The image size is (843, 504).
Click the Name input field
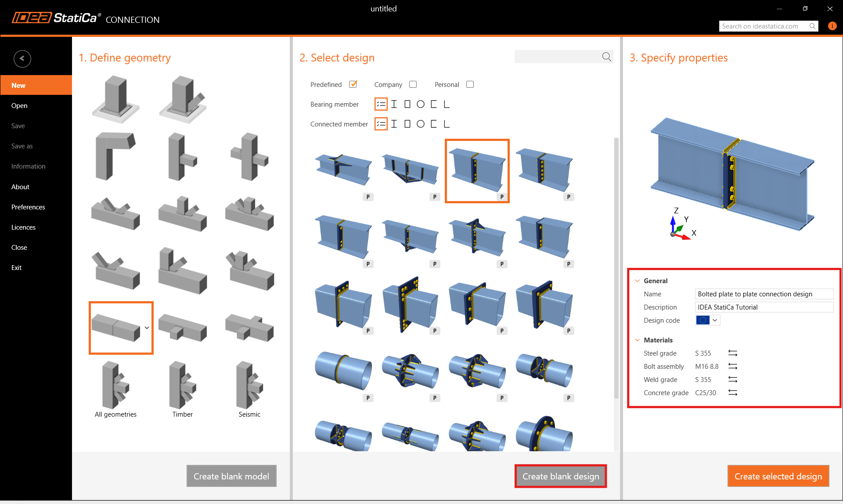[764, 294]
